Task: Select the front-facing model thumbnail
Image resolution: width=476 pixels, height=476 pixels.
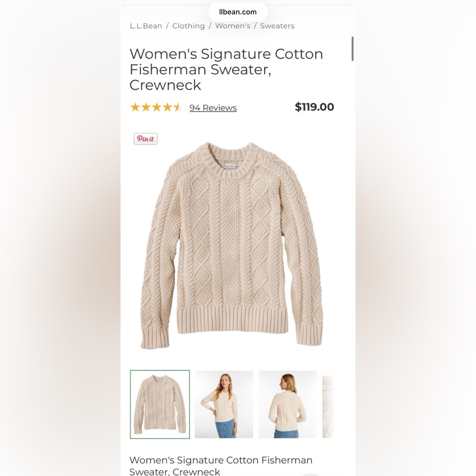Action: tap(224, 404)
